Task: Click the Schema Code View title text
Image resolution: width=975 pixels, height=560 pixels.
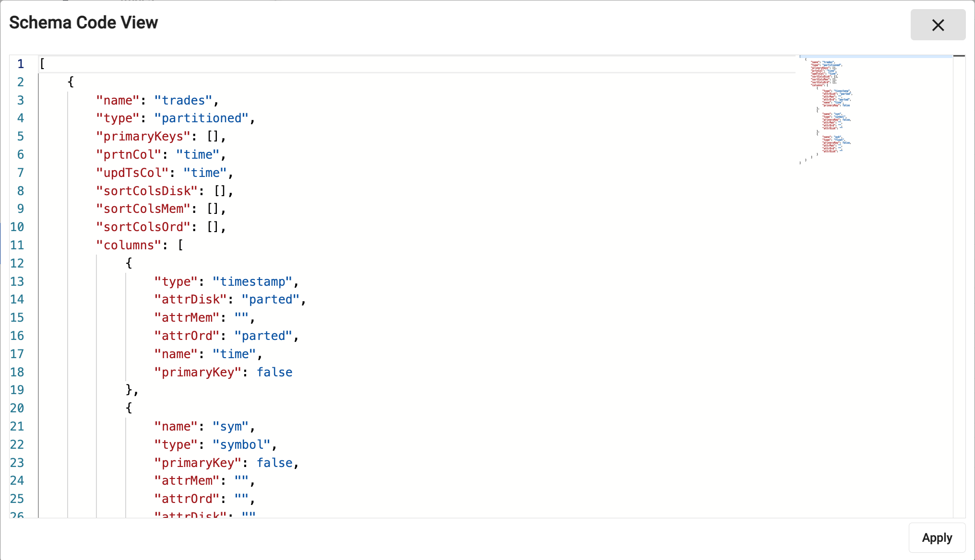Action: click(x=83, y=22)
